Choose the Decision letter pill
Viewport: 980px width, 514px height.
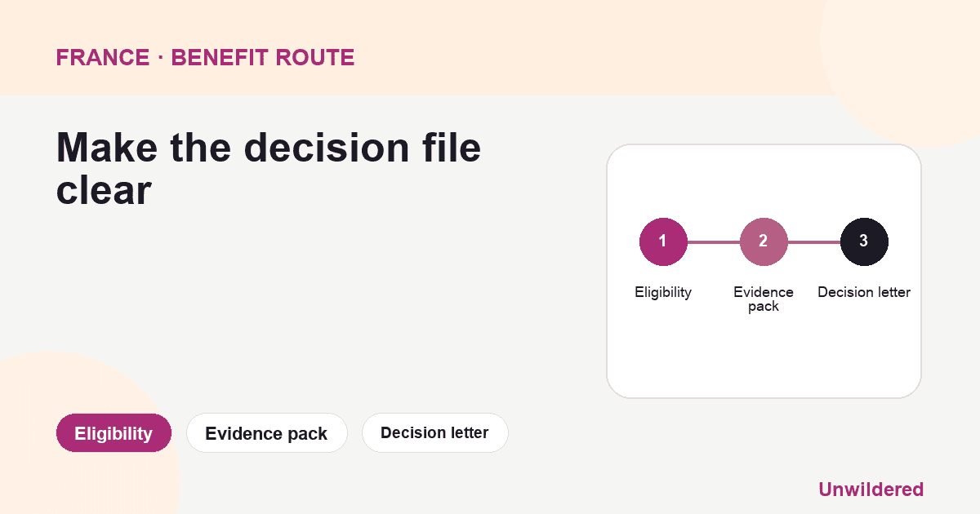[434, 433]
